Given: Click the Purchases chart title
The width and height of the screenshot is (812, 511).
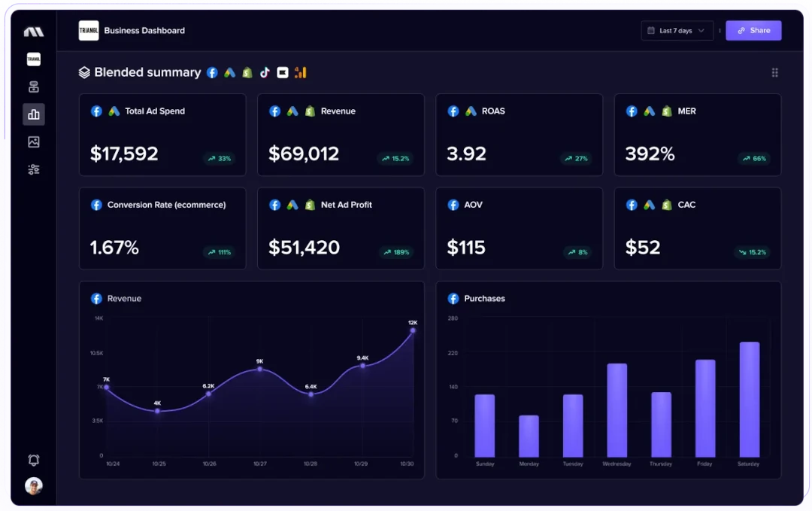Looking at the screenshot, I should pyautogui.click(x=484, y=299).
